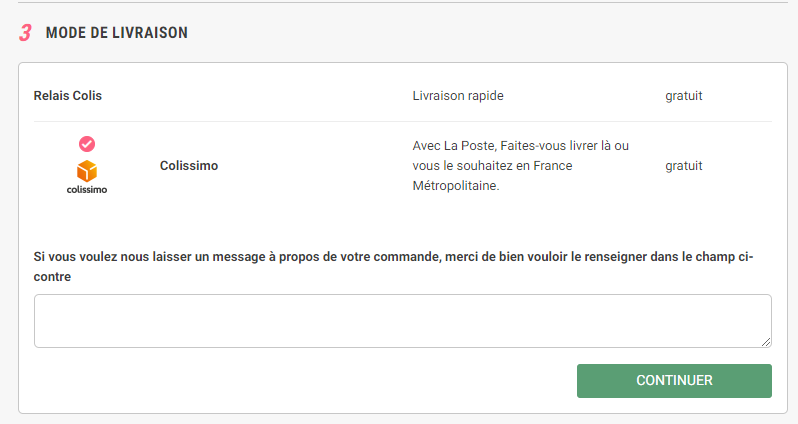
Task: Click the Livraison rapide description
Action: (458, 96)
